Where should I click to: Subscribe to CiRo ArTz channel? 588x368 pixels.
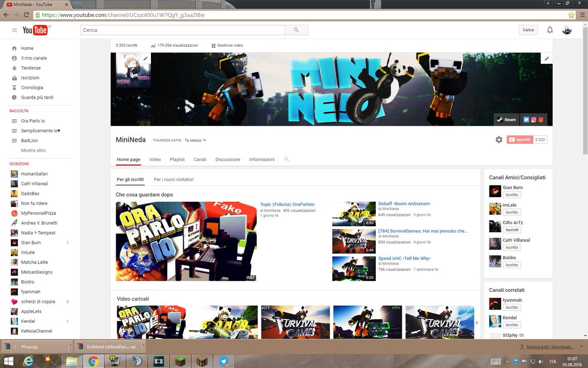click(512, 230)
